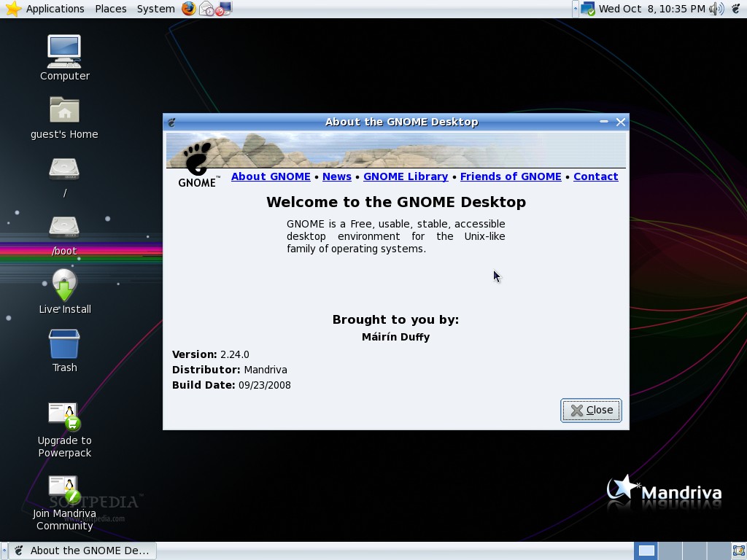747x560 pixels.
Task: Switch to the second workspace in the switcher
Action: 671,551
